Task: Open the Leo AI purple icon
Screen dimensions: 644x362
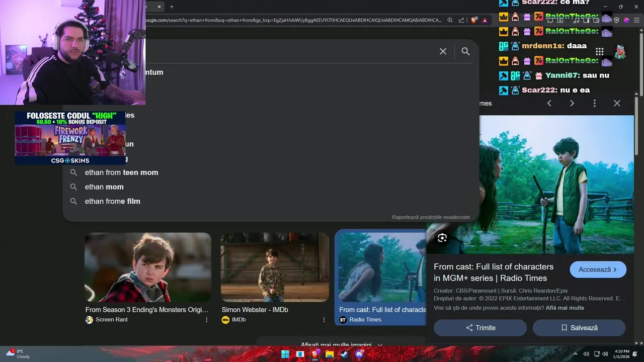Action: point(626,20)
